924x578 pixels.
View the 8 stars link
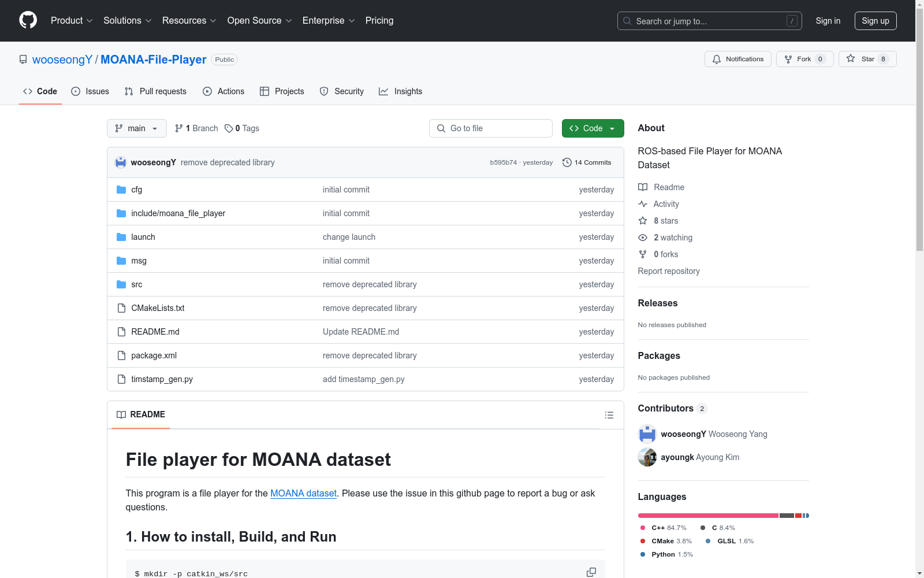658,221
